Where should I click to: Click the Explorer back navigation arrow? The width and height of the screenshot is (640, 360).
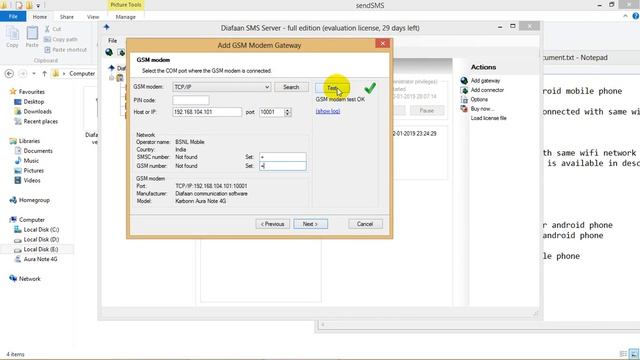coord(9,73)
